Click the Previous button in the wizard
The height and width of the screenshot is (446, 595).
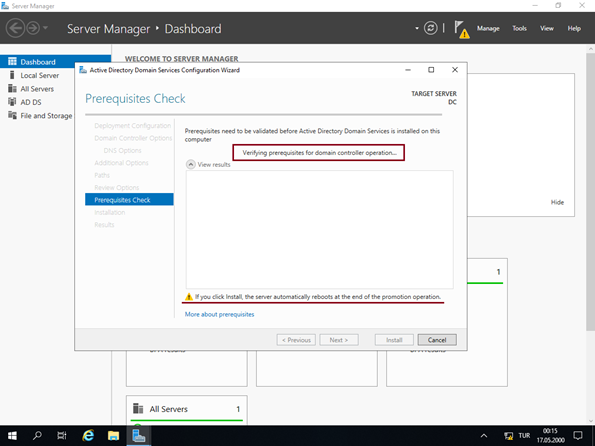click(x=296, y=340)
